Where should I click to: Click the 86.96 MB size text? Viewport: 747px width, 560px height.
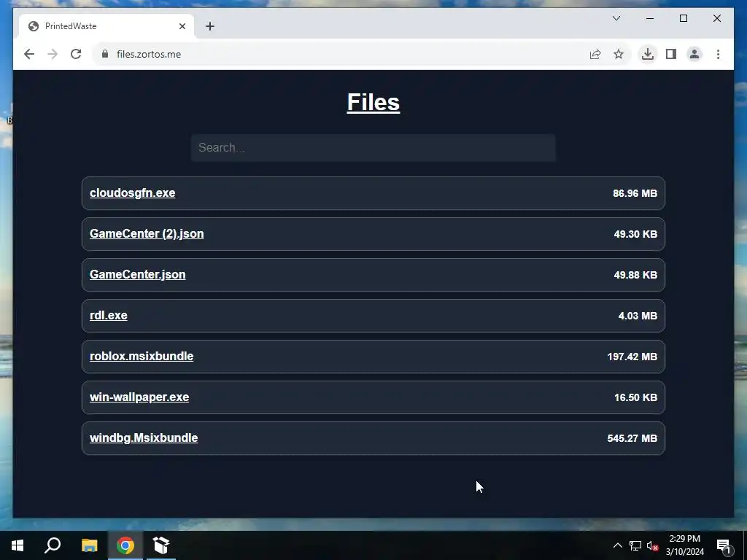tap(635, 193)
